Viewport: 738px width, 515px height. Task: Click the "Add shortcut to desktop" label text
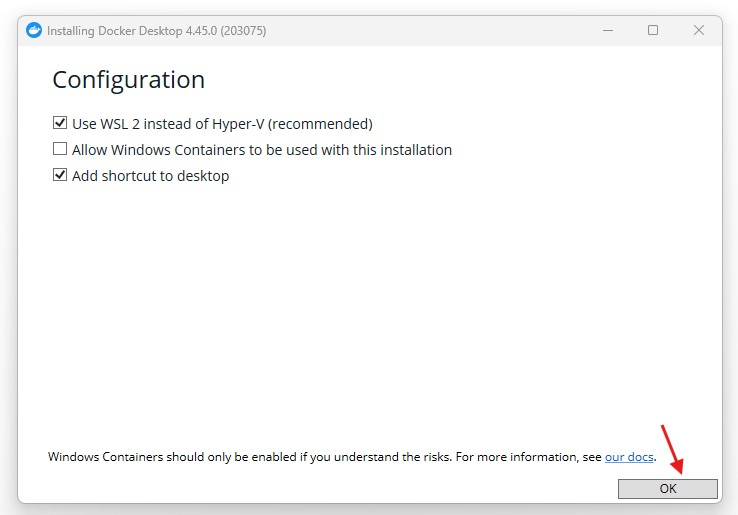coord(151,176)
